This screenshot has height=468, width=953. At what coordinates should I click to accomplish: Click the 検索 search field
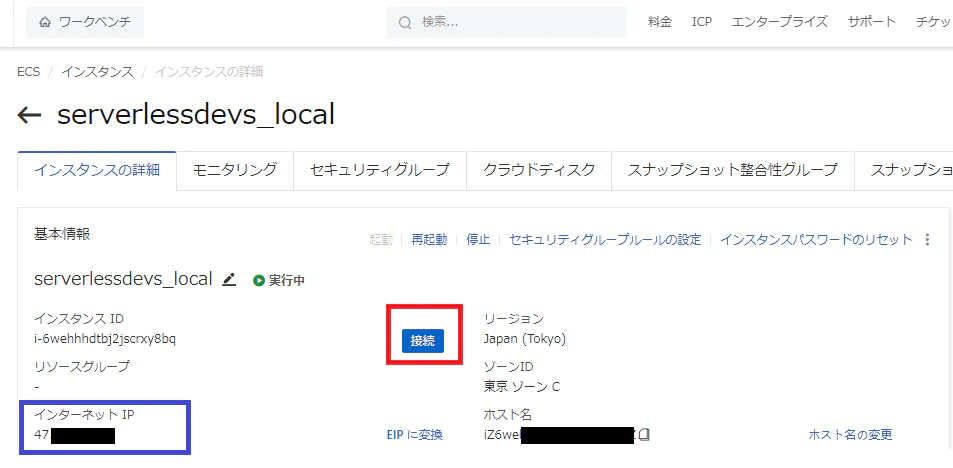tap(506, 22)
